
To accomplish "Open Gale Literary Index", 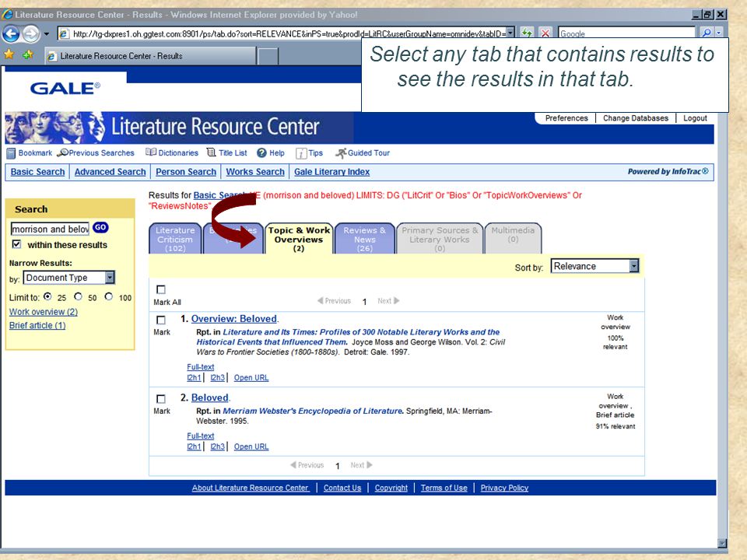I will point(331,172).
